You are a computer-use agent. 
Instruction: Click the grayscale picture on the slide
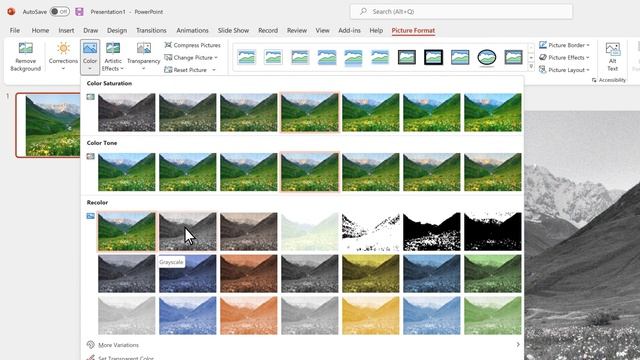point(582,235)
